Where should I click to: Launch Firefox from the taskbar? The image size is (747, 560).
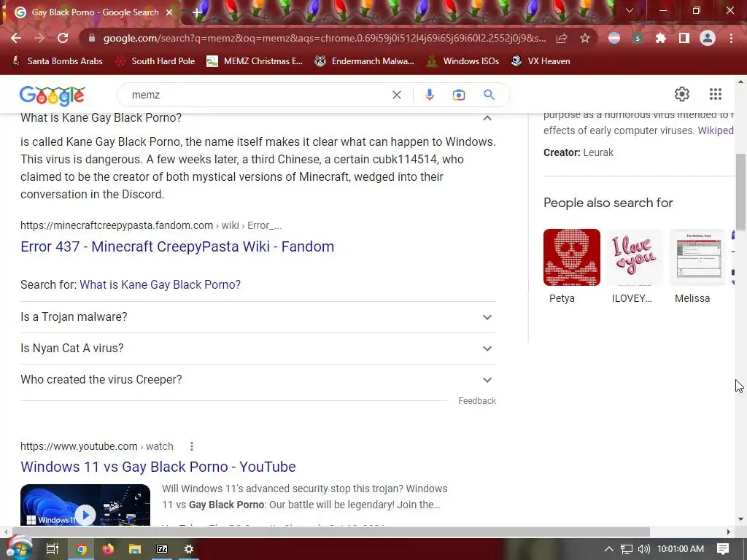[108, 549]
